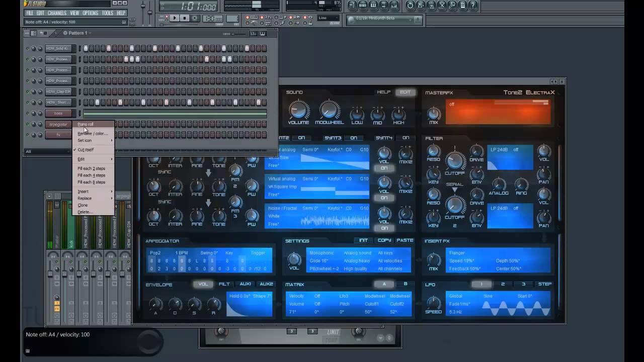Click the undo icon in top toolbar

point(410,6)
